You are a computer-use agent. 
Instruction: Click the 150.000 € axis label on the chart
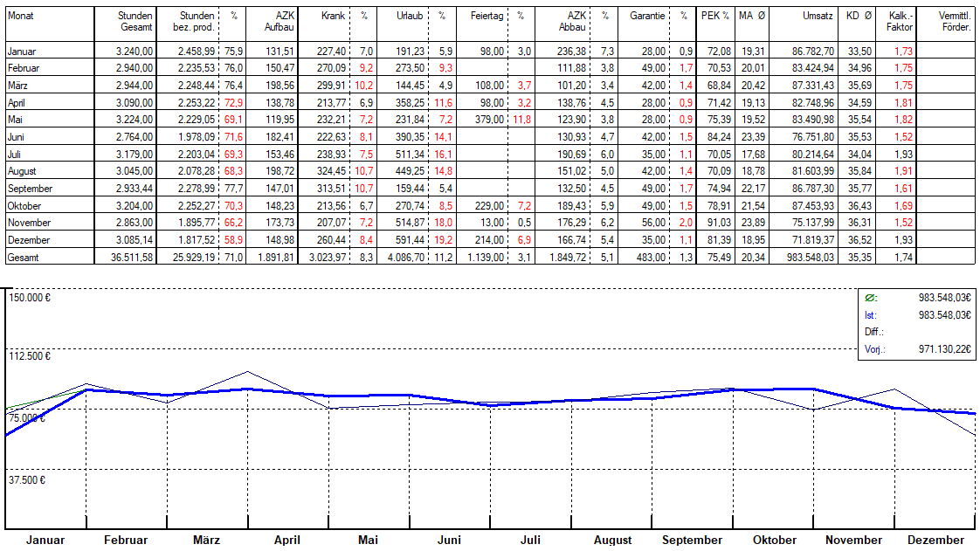[x=31, y=298]
